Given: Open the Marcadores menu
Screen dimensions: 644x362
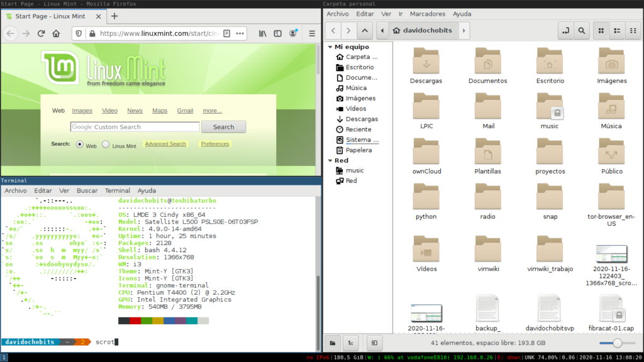Looking at the screenshot, I should (x=427, y=14).
